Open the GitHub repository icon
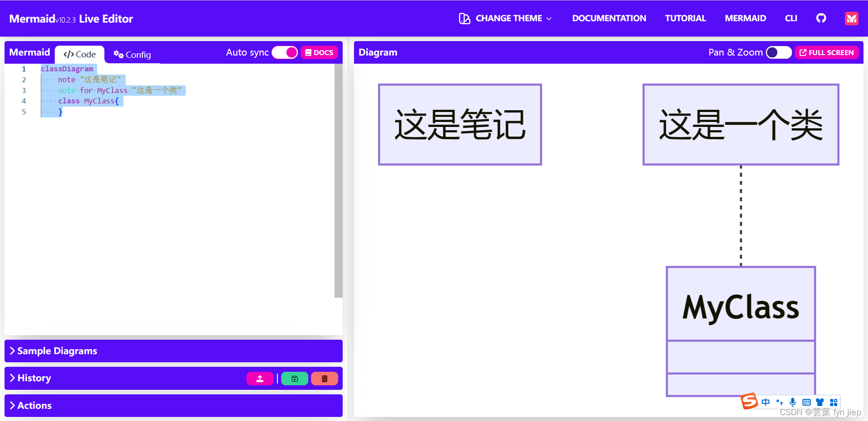Viewport: 868px width, 421px height. click(821, 18)
